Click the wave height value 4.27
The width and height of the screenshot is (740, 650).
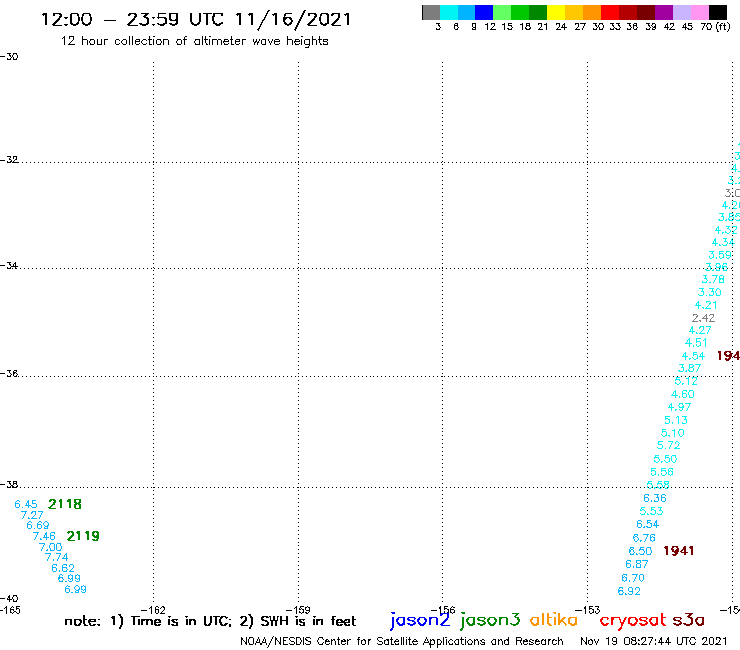point(700,330)
